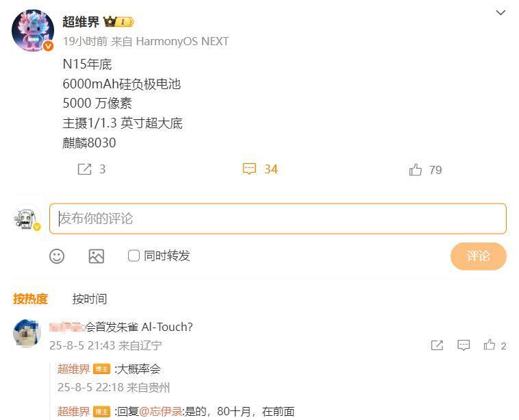
Task: Open the emoji picker smiley icon
Action: 57,256
